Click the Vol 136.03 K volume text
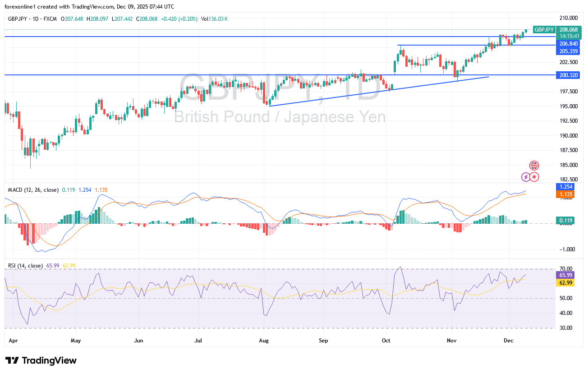The height and width of the screenshot is (374, 588). pos(215,18)
